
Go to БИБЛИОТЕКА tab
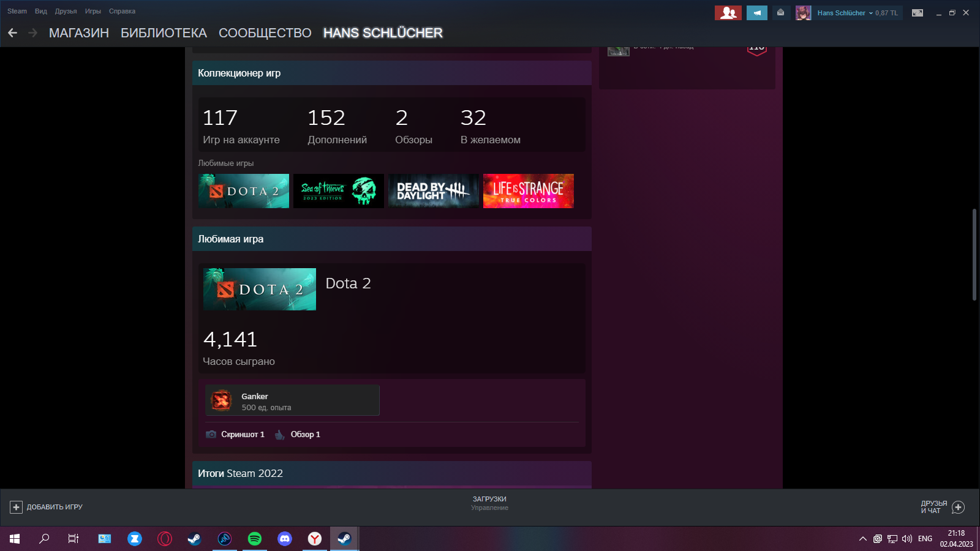pos(164,33)
